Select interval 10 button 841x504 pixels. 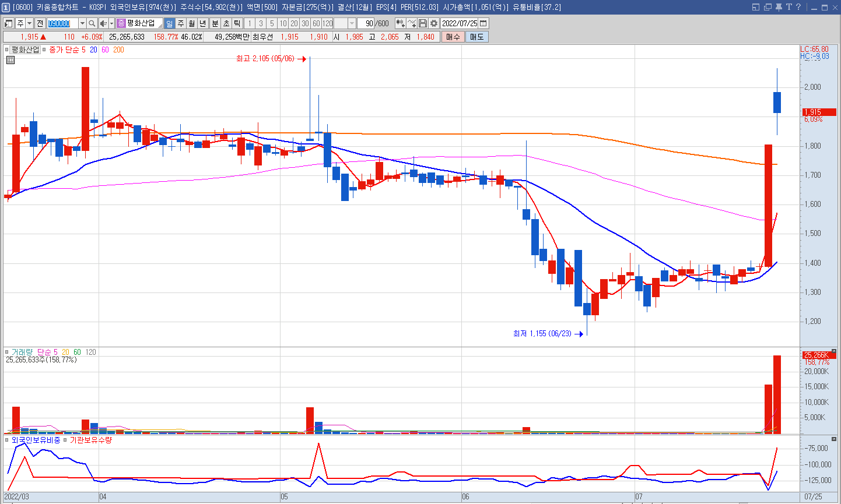pos(283,23)
